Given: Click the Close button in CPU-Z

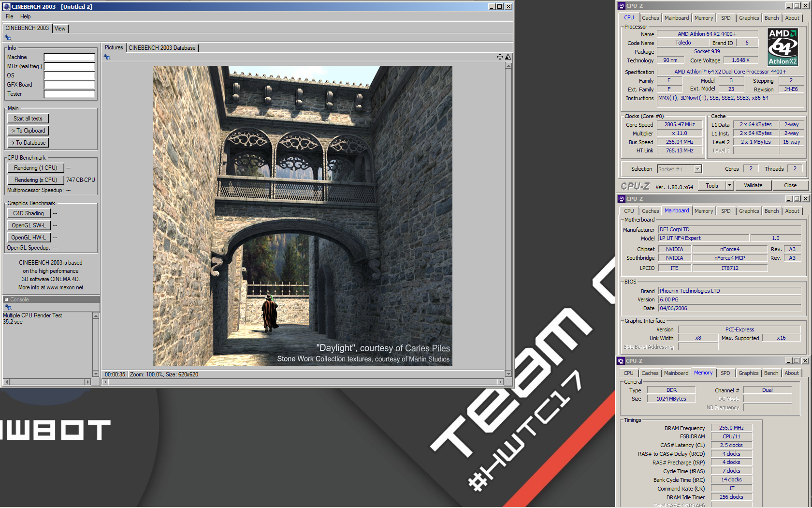Looking at the screenshot, I should [790, 185].
